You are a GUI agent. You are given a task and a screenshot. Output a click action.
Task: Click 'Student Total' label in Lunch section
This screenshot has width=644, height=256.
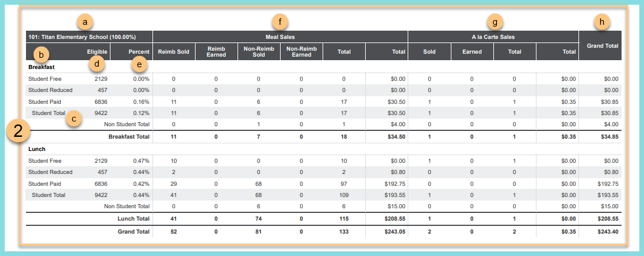(48, 195)
